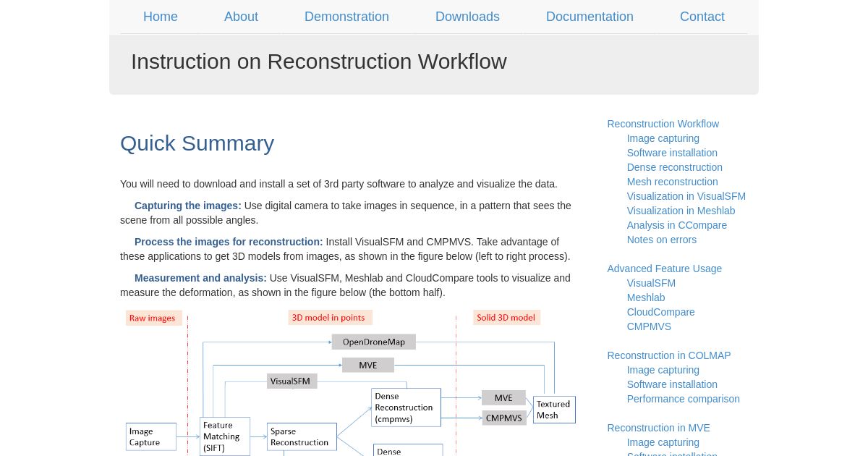Click the Dense Reconstruction (cmpmvs) diagram box
Image resolution: width=868 pixels, height=456 pixels.
[x=406, y=408]
